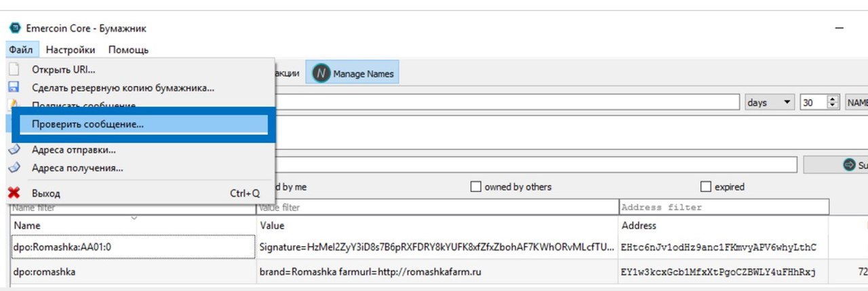Click the receiving addresses pencil icon

tap(14, 168)
